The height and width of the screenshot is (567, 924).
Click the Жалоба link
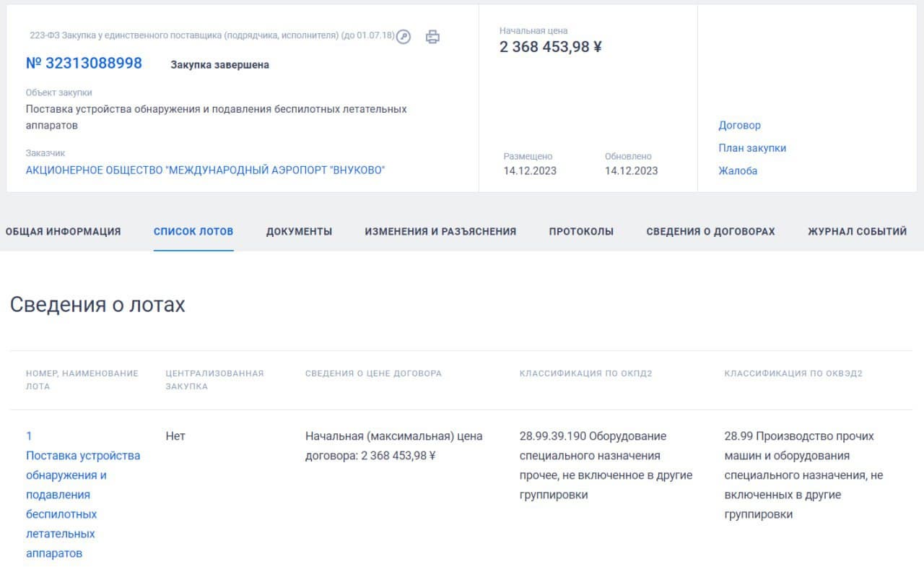pyautogui.click(x=737, y=171)
